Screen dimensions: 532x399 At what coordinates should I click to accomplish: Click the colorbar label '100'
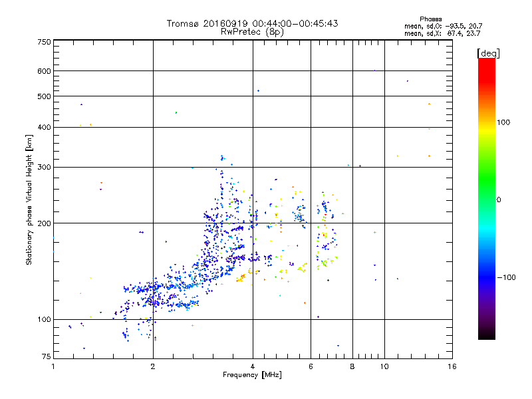click(503, 122)
